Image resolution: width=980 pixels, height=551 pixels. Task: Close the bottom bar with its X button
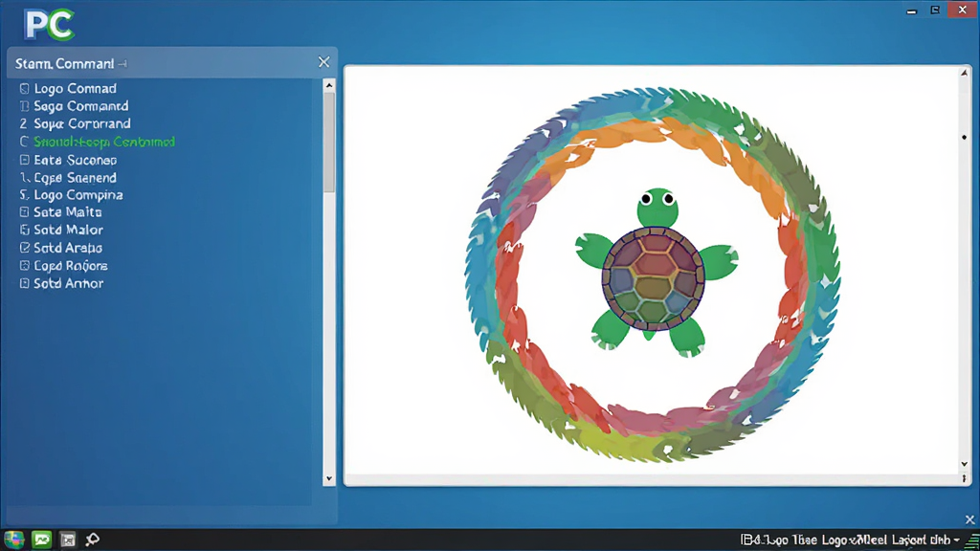point(969,519)
